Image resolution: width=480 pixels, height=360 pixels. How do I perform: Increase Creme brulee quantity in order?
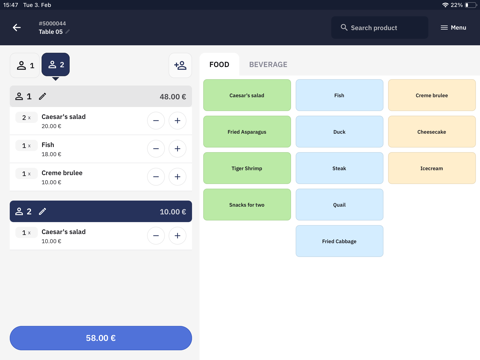(177, 177)
